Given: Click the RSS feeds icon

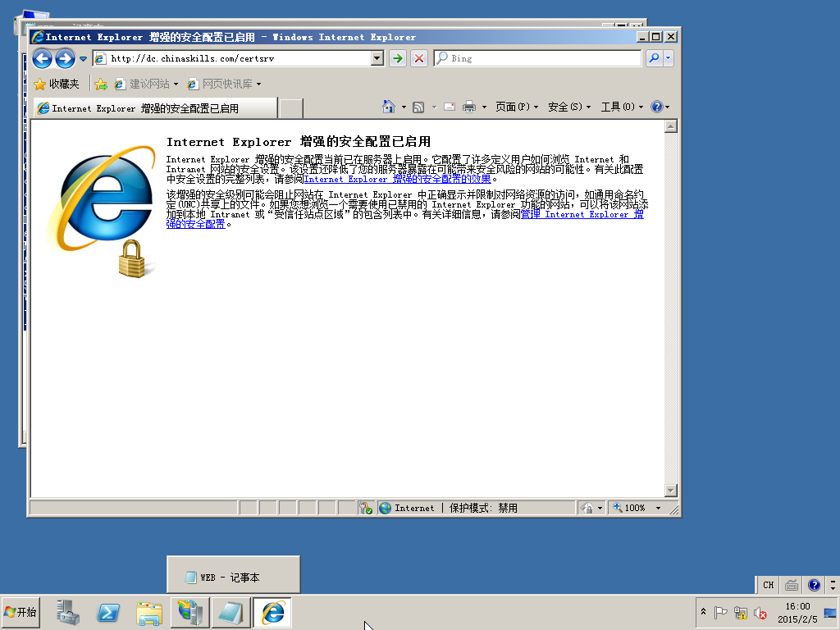Looking at the screenshot, I should [418, 107].
